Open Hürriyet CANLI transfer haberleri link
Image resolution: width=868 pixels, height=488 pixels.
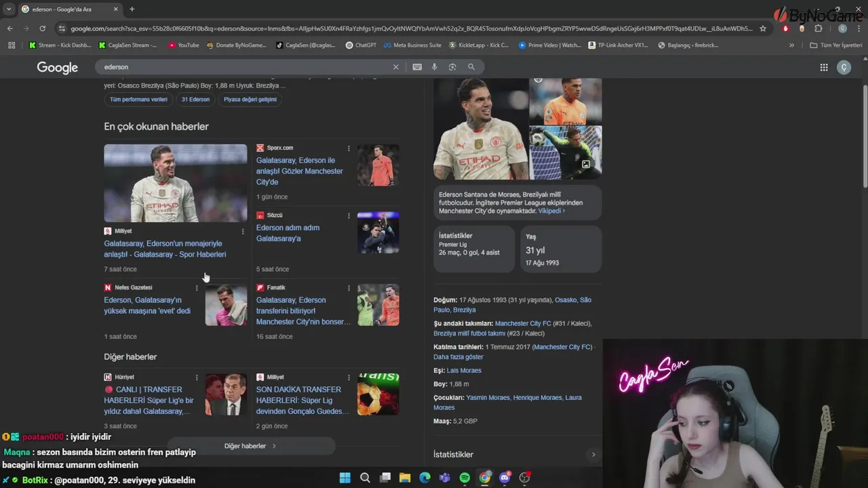click(149, 401)
